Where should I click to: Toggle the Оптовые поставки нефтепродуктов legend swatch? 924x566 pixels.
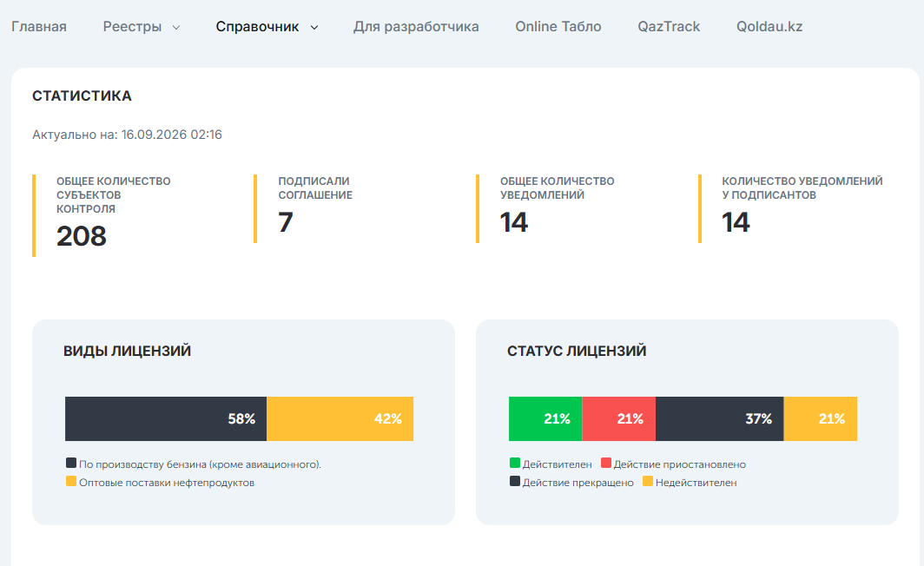pyautogui.click(x=71, y=481)
